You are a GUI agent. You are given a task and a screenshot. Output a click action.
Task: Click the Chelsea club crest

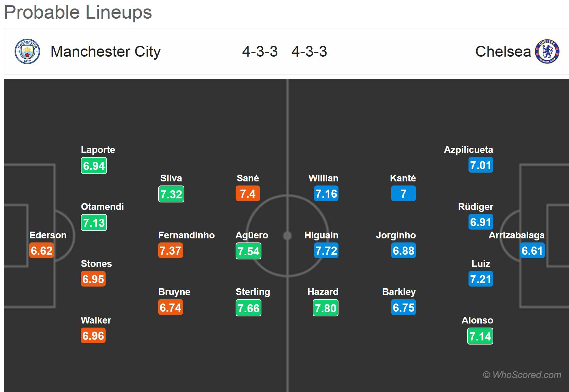[x=547, y=52]
